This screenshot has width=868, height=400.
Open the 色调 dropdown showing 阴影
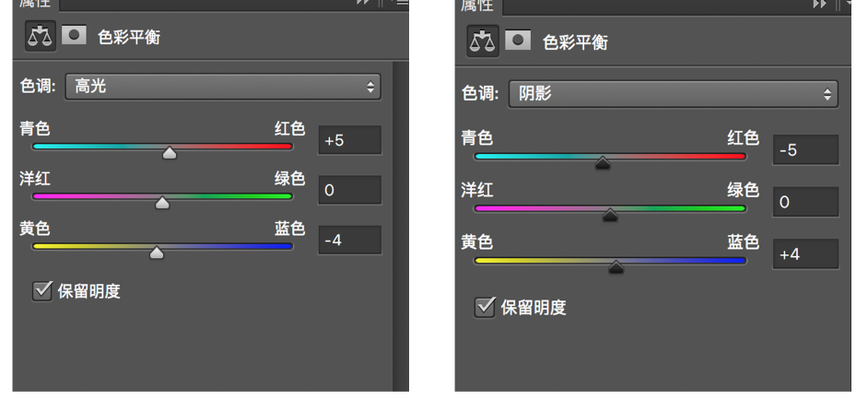pos(672,94)
